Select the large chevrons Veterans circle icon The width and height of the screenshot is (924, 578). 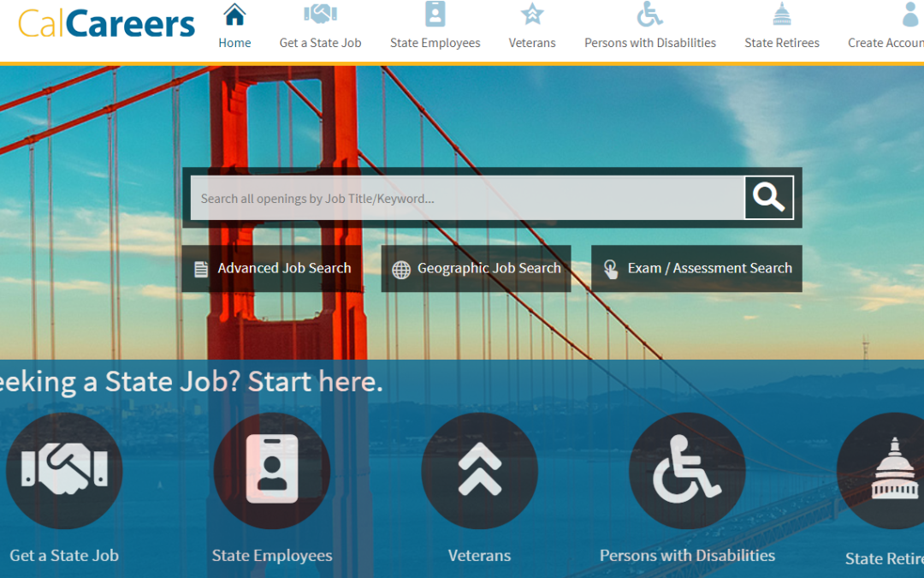(x=480, y=471)
